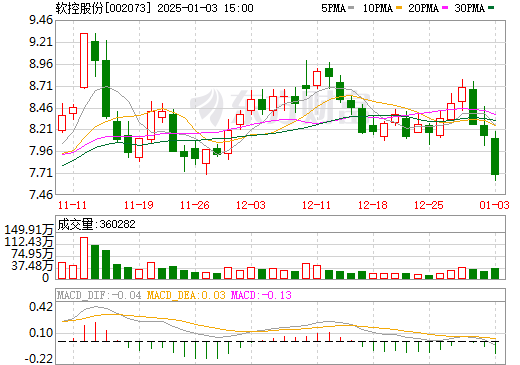
Task: Click the 5PMA gray legend swatch
Action: 351,7
